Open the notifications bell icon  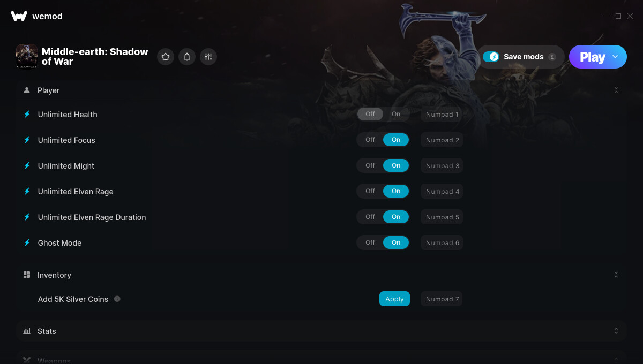pos(187,57)
